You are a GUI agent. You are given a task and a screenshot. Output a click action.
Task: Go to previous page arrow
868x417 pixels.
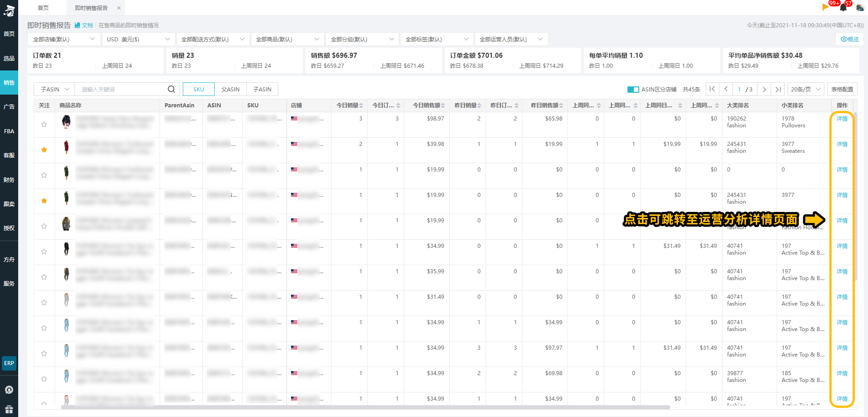pos(726,89)
